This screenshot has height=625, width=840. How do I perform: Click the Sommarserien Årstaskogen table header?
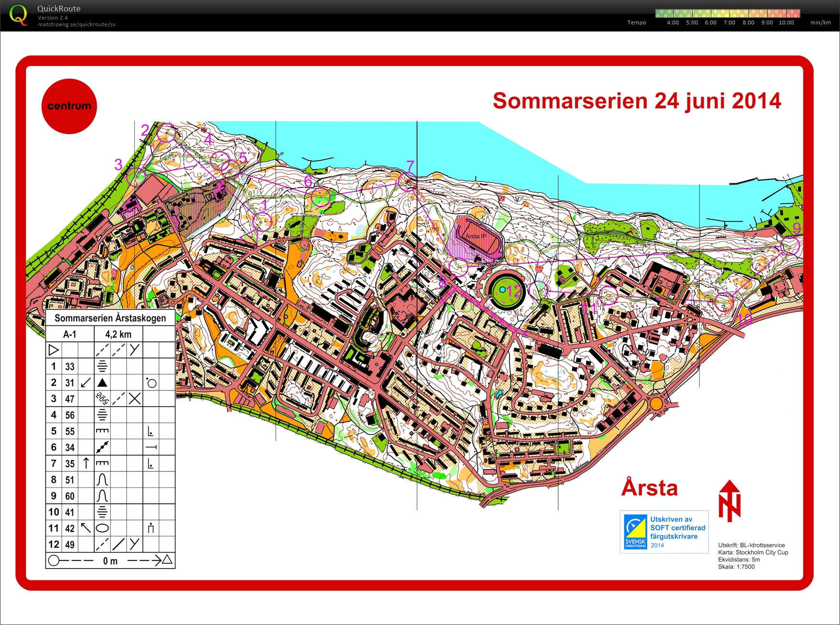click(111, 318)
